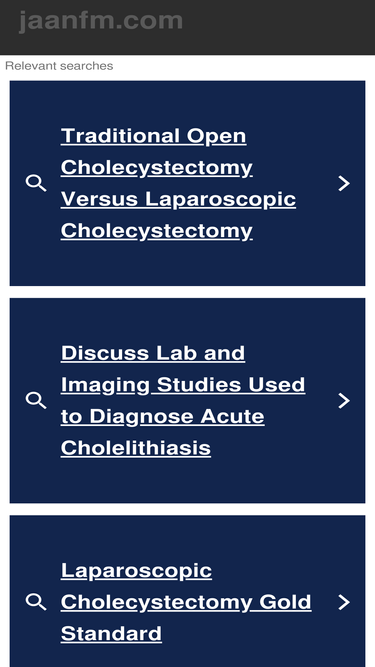Click the word "Cholelithiasis" in the second result
Screen dimensions: 375x667
[136, 448]
